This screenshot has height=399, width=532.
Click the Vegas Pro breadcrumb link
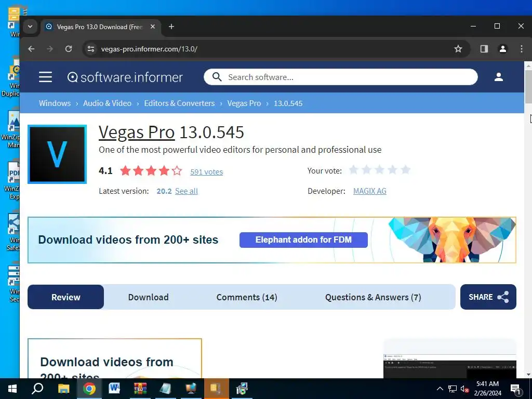244,103
